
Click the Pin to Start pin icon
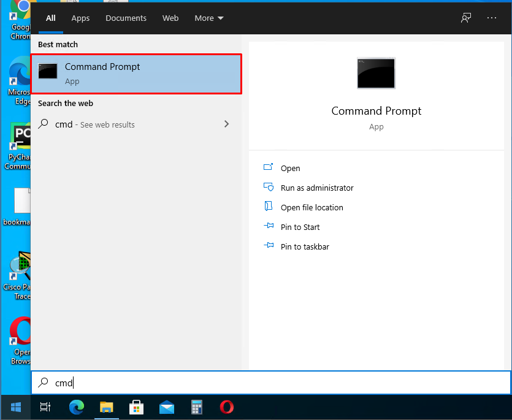[x=269, y=226]
